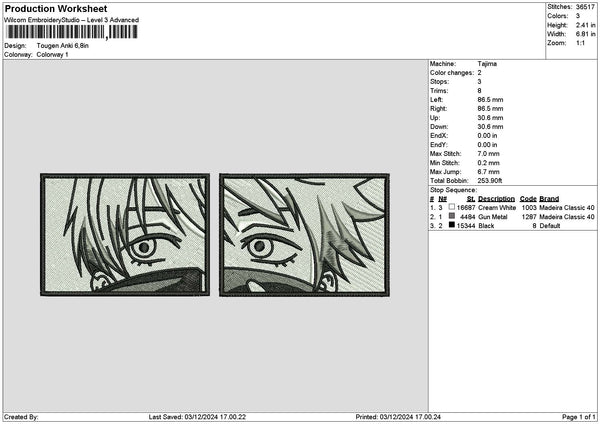Click thread code 1287 in stop sequence

point(529,217)
